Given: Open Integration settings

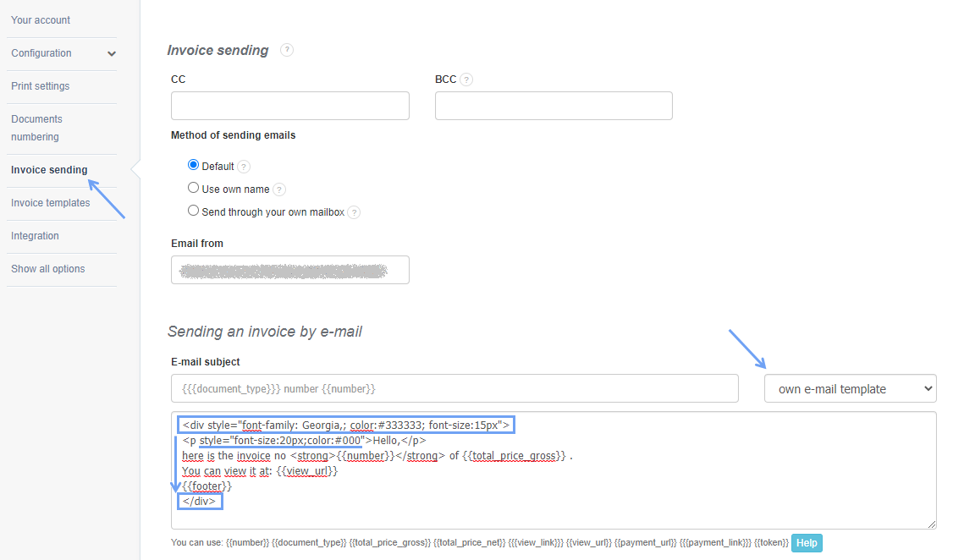Looking at the screenshot, I should click(x=35, y=235).
